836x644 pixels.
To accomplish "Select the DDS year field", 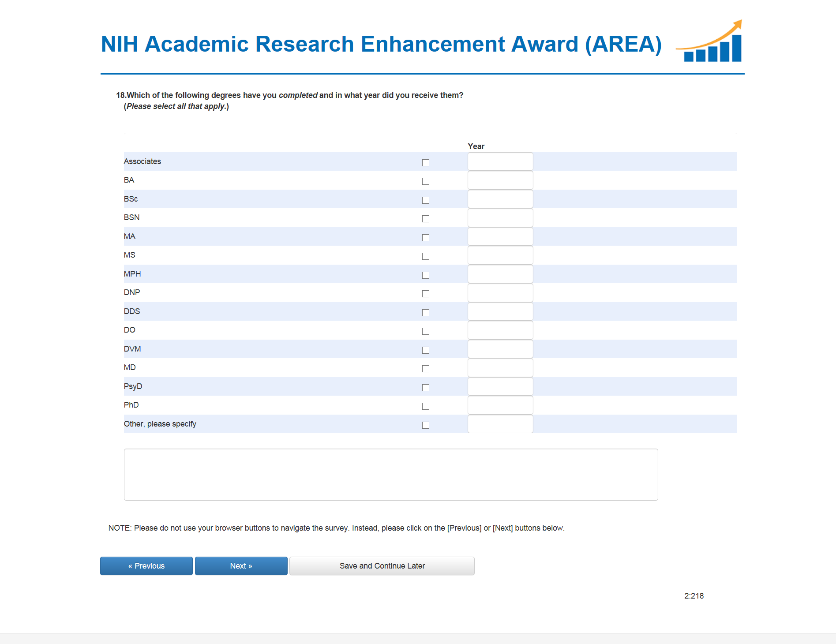I will pos(500,311).
